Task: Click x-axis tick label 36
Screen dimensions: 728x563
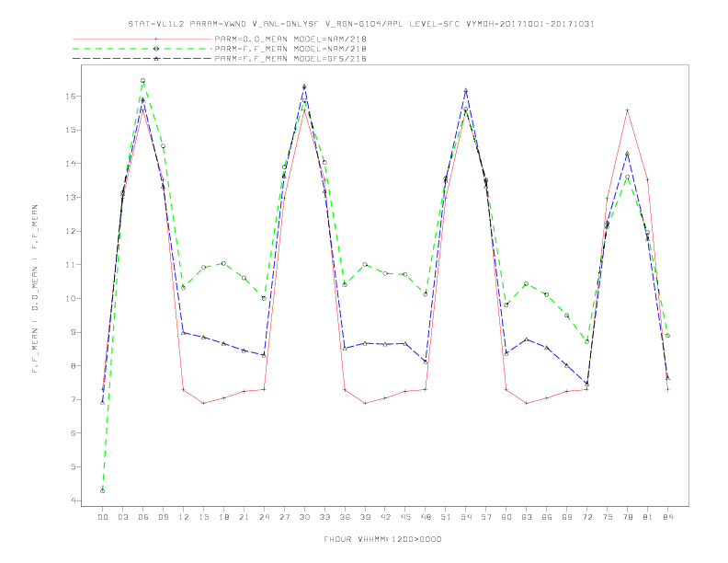Action: 345,517
